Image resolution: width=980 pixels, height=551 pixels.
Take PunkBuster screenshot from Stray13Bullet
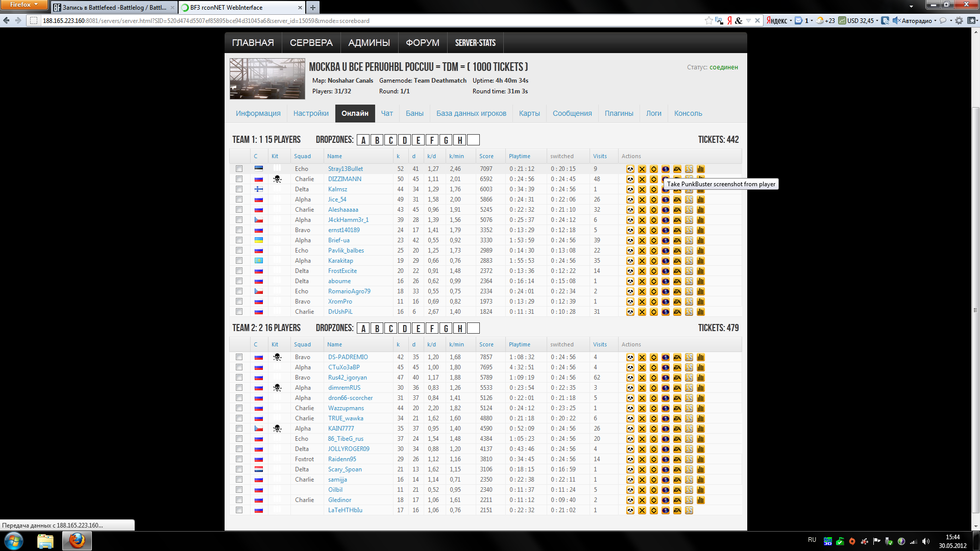(666, 169)
